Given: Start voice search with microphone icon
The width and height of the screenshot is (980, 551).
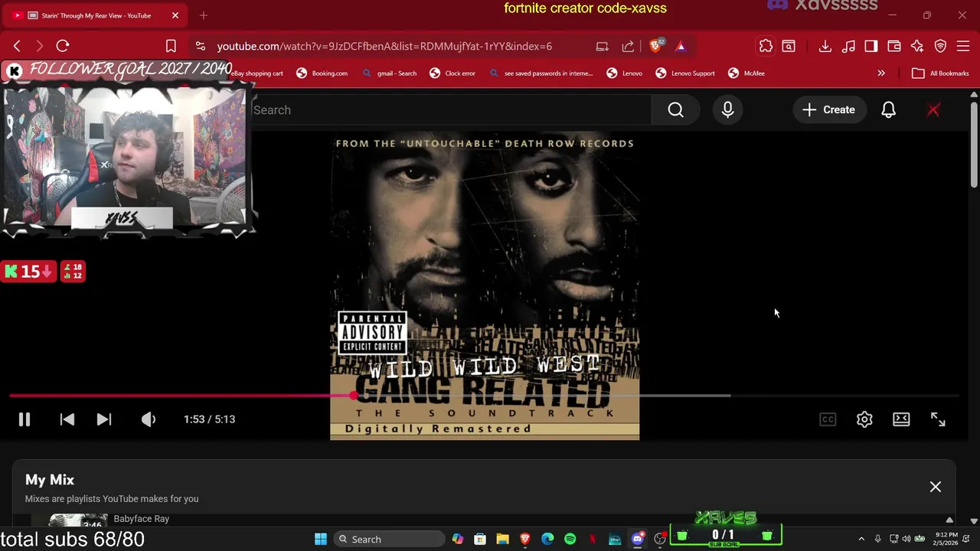Looking at the screenshot, I should point(727,110).
